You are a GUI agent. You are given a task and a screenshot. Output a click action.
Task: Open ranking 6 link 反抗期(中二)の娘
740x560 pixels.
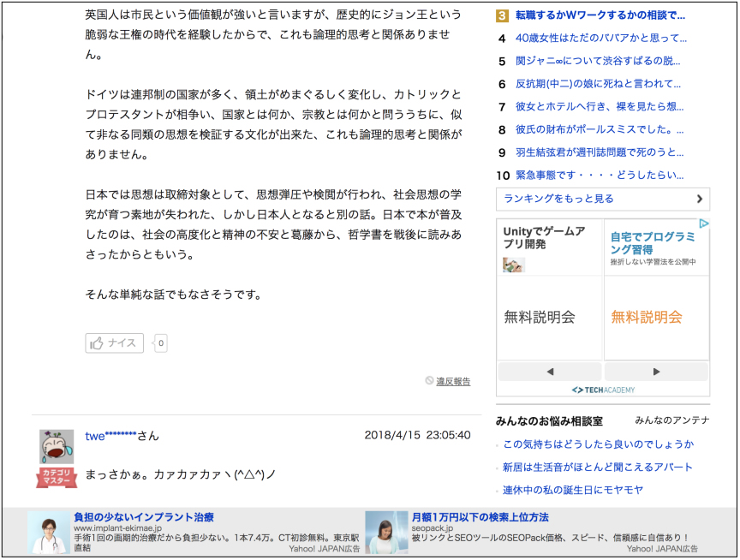(x=598, y=84)
